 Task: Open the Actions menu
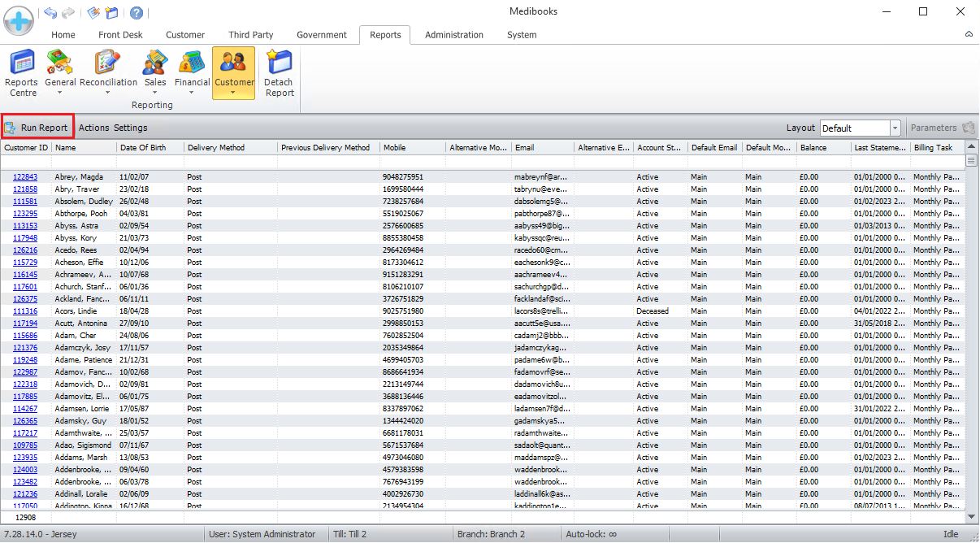93,128
